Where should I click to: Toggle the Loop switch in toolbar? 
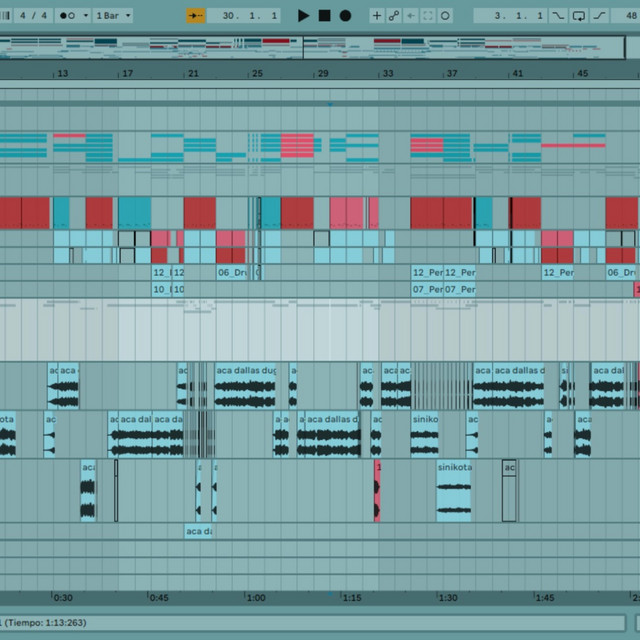click(580, 16)
